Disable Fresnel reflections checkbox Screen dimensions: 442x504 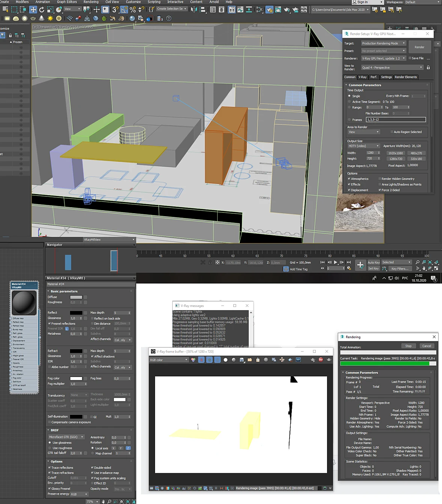pyautogui.click(x=49, y=323)
